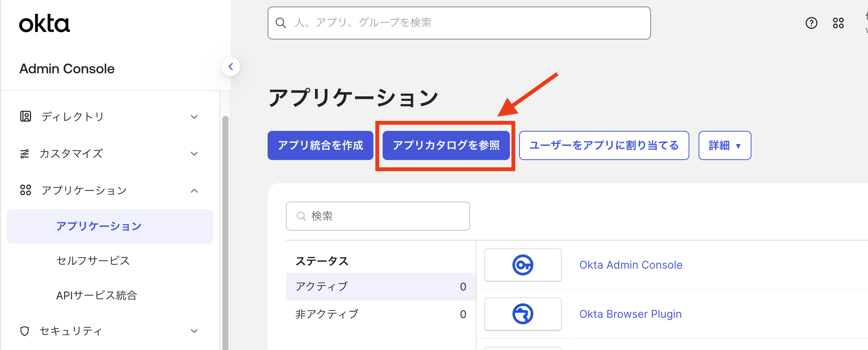This screenshot has height=350, width=868.
Task: Click the アプリケーション page title
Action: [353, 97]
